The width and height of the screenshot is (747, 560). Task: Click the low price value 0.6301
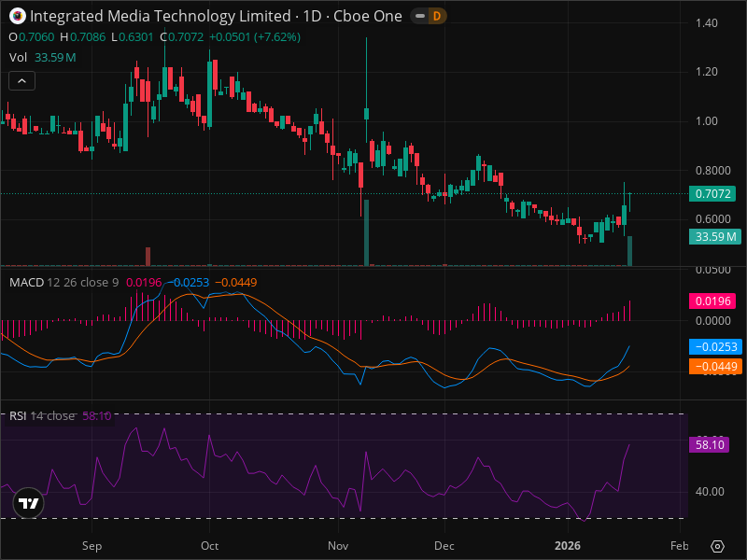[135, 37]
